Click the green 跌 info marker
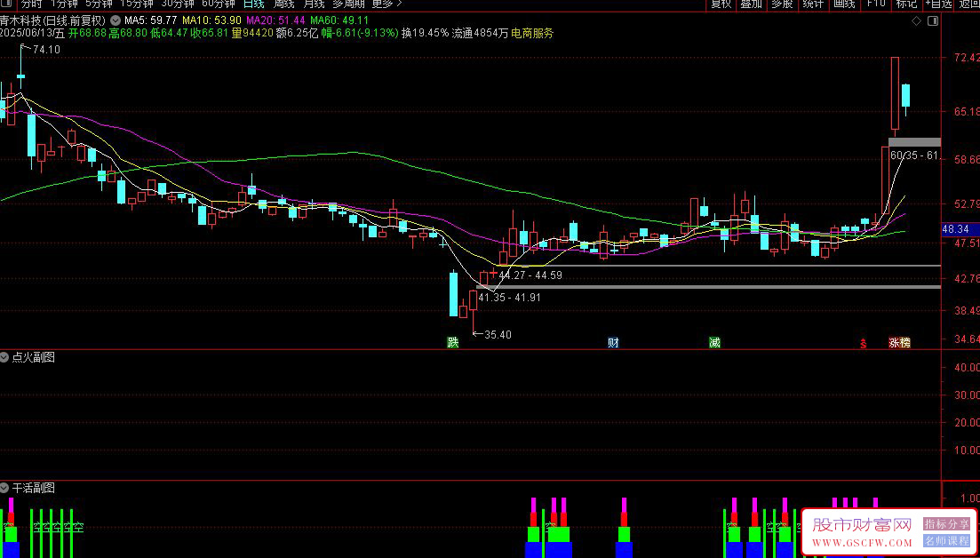Screen dimensions: 980x558 (452, 342)
